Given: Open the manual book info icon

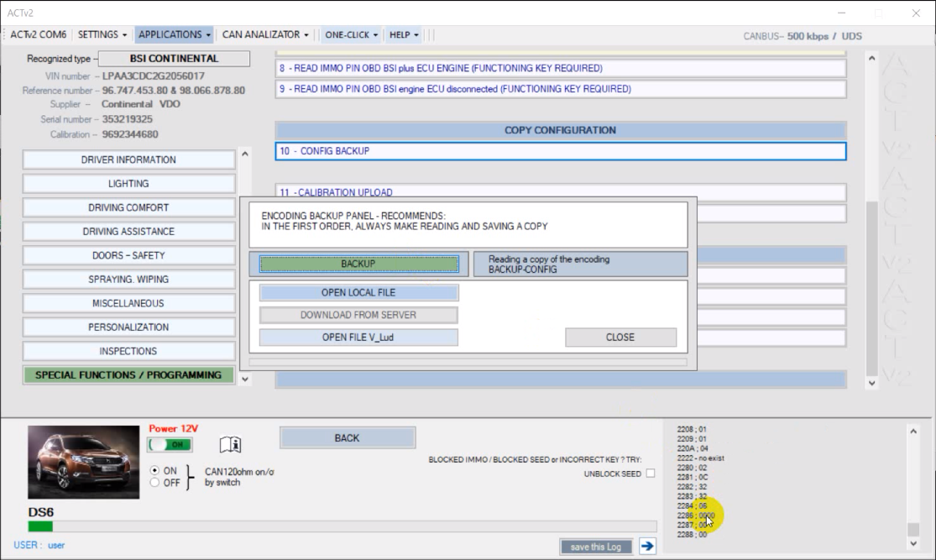Looking at the screenshot, I should [230, 445].
